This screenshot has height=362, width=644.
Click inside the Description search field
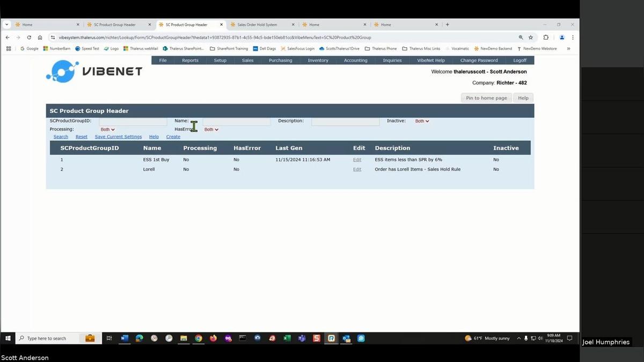(x=345, y=121)
